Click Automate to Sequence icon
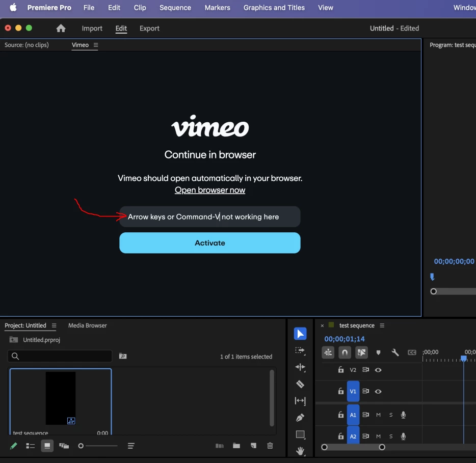476x463 pixels. pyautogui.click(x=220, y=446)
